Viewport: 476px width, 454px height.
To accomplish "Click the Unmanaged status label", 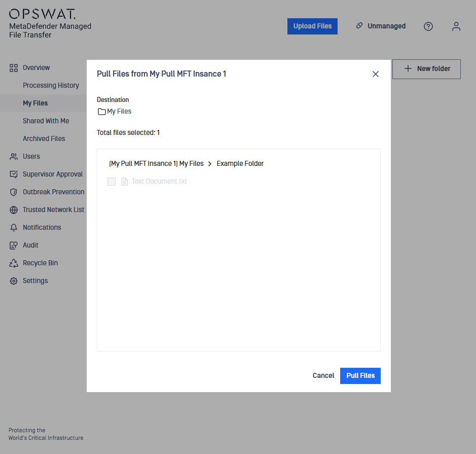I will (386, 26).
